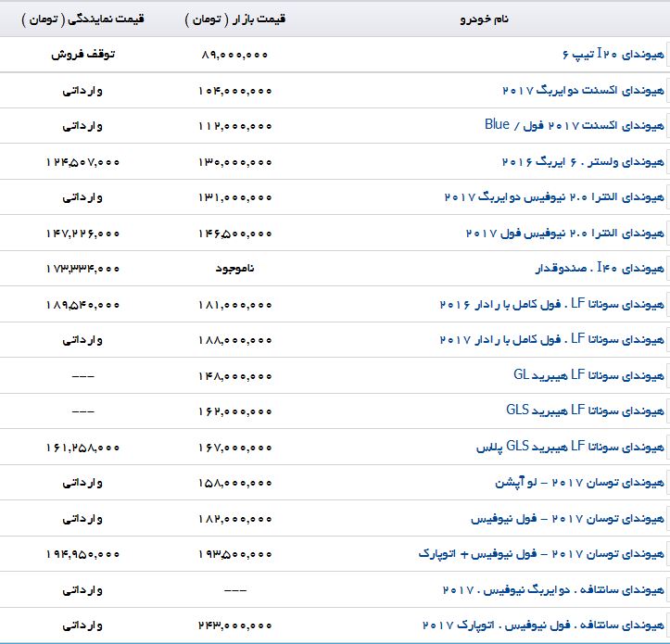Screen dimensions: 670x644
Task: Select the توقف فروش dealer cell
Action: tap(82, 55)
